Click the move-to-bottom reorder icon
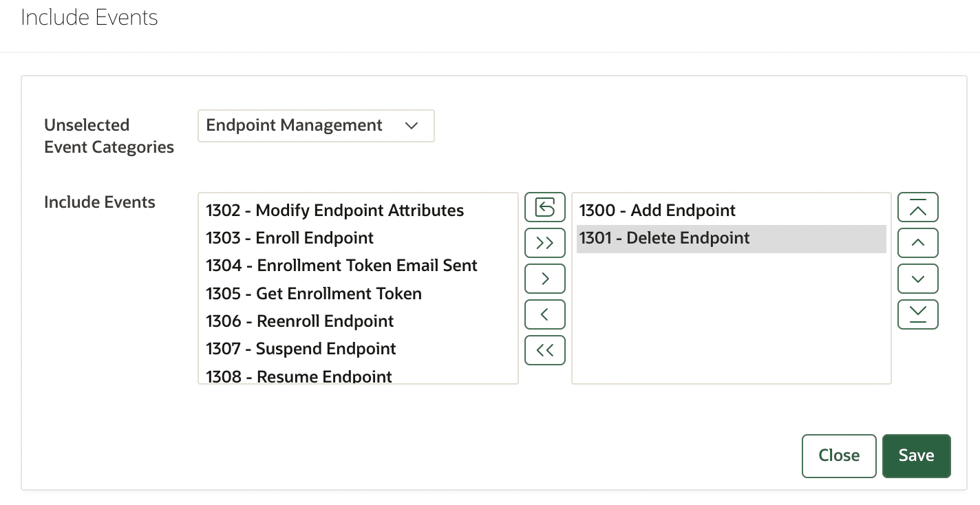This screenshot has width=980, height=505. [x=917, y=314]
